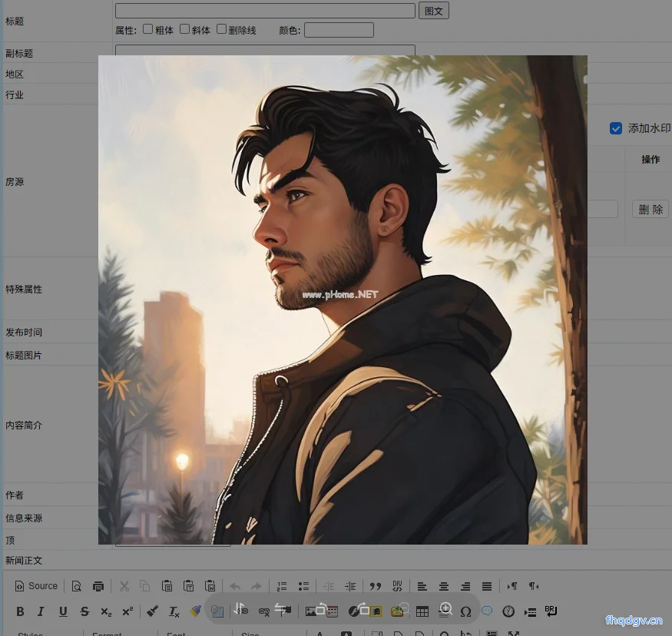Choose Paste as plain text icon
This screenshot has height=636, width=672.
189,586
